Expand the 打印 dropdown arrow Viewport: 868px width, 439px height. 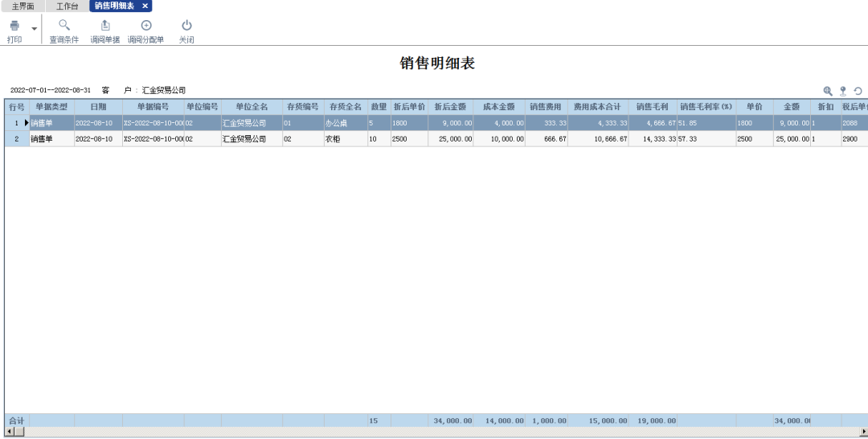click(x=35, y=29)
